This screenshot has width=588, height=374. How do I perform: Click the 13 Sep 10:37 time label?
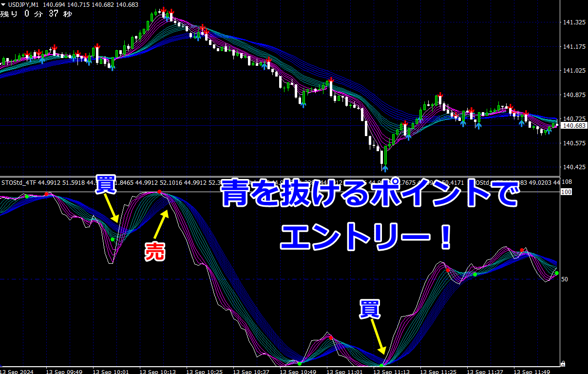point(251,371)
